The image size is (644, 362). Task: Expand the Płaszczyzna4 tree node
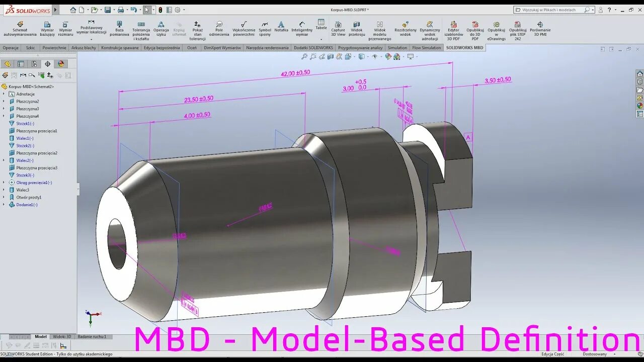point(4,116)
